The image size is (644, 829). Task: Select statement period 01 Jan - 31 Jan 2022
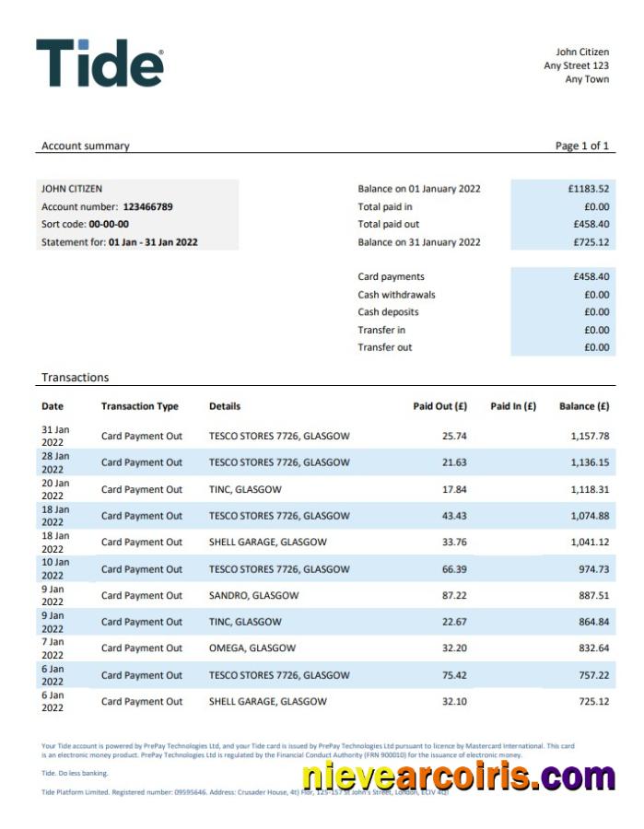click(x=153, y=242)
